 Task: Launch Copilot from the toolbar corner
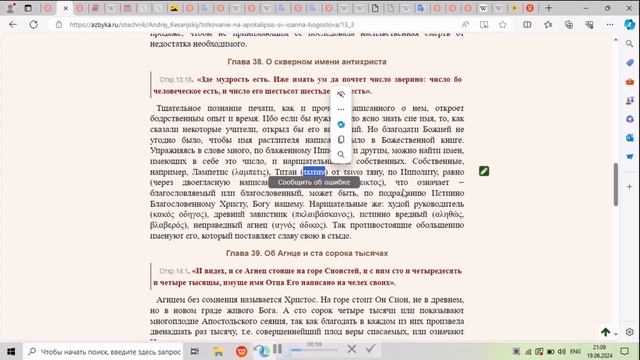click(x=629, y=24)
